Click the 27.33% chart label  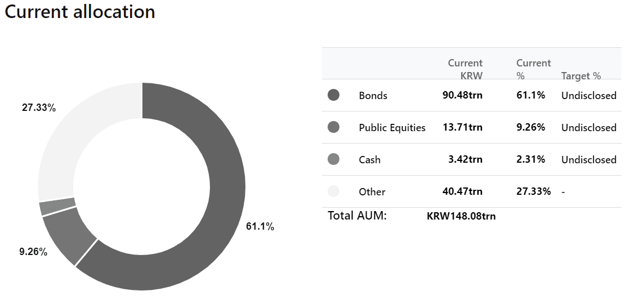point(39,108)
